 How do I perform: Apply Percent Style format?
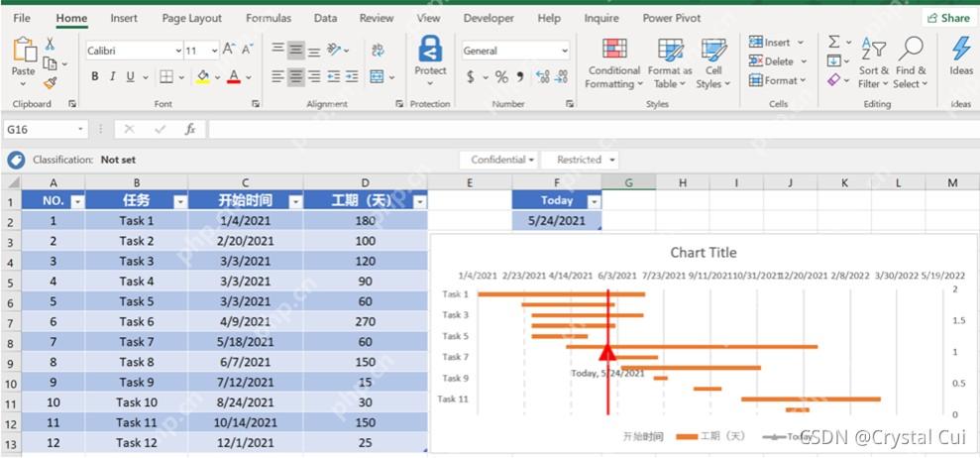[501, 77]
